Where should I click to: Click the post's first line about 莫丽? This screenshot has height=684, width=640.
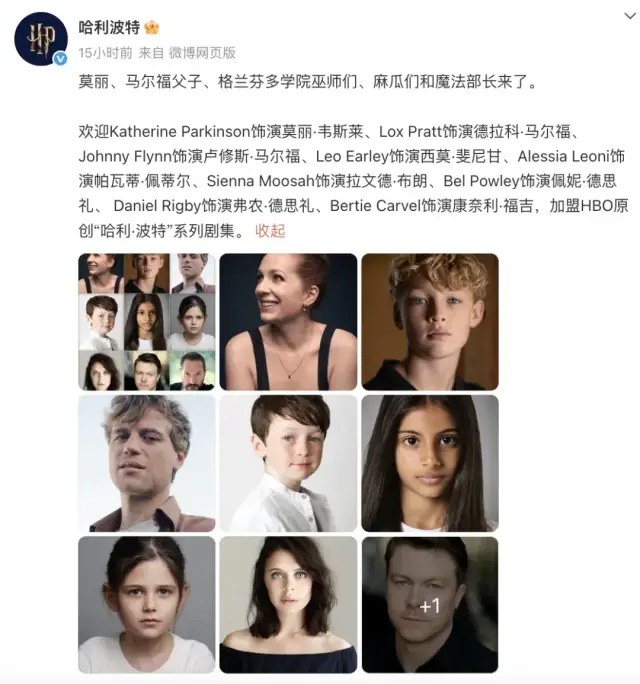[308, 82]
